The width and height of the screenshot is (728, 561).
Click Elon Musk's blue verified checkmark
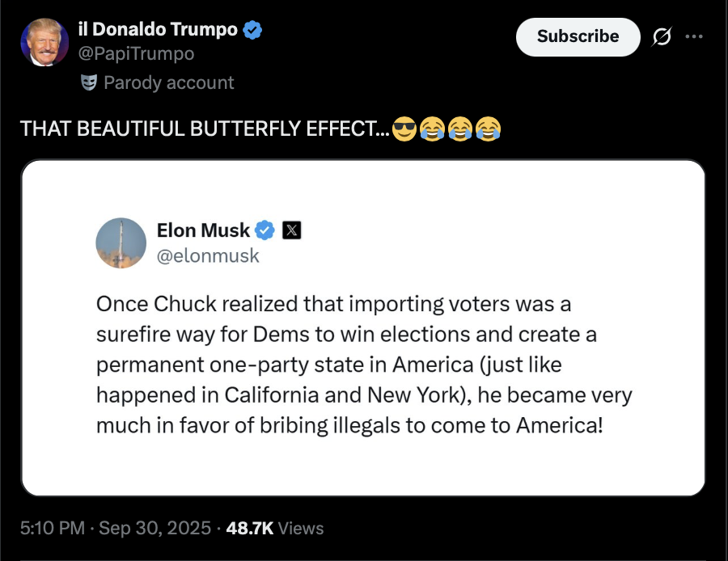pyautogui.click(x=265, y=230)
